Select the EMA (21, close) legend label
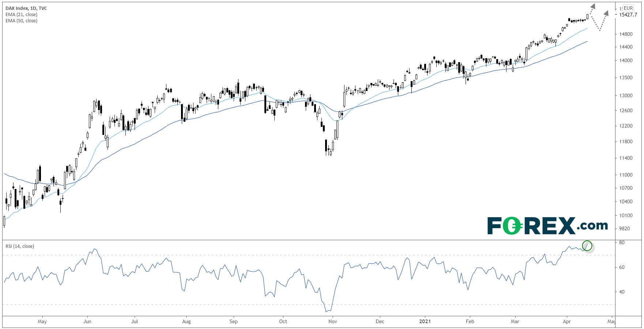644x329 pixels. pos(21,15)
